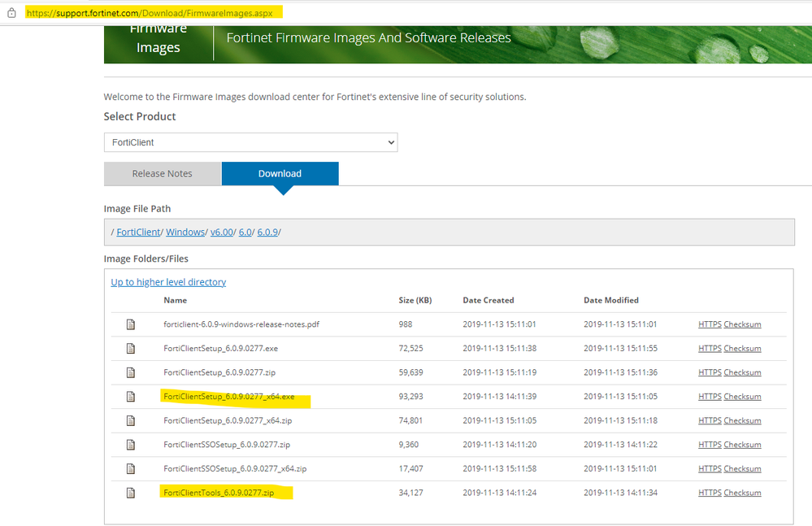This screenshot has width=812, height=526.
Task: Download release notes pdf via HTTPS
Action: [x=710, y=324]
